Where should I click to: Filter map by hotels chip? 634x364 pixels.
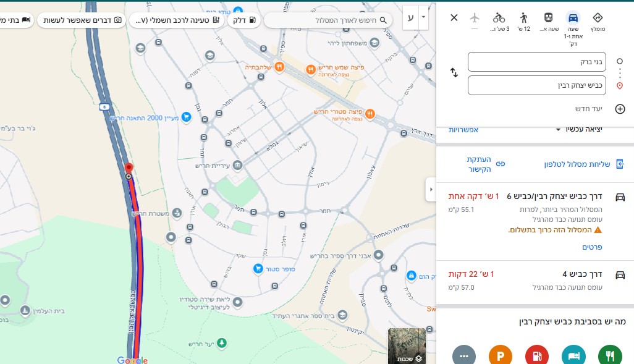[x=16, y=20]
